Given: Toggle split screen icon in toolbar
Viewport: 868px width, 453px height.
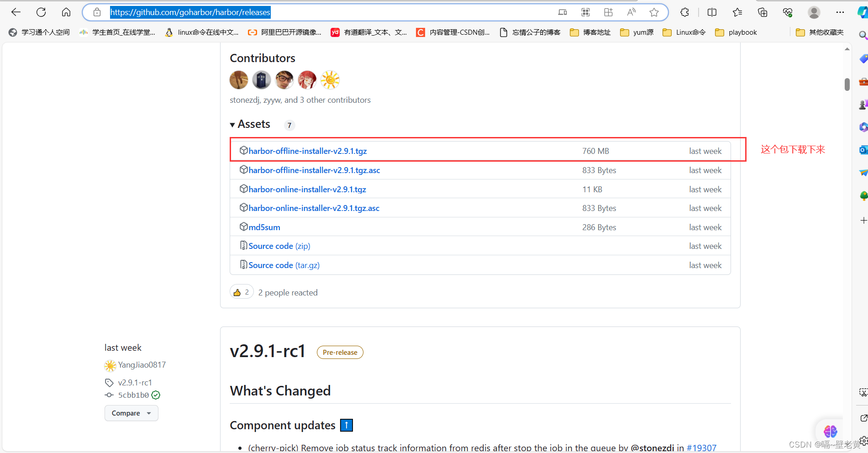Looking at the screenshot, I should [712, 12].
